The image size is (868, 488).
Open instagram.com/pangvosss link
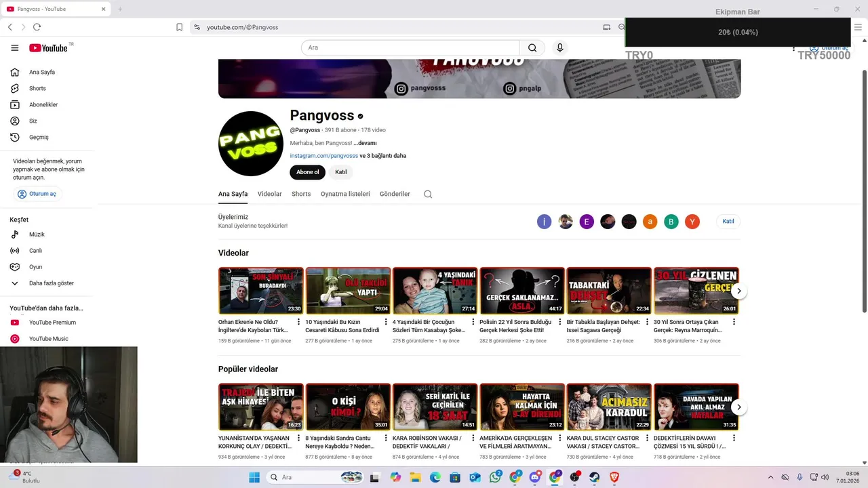click(x=324, y=156)
